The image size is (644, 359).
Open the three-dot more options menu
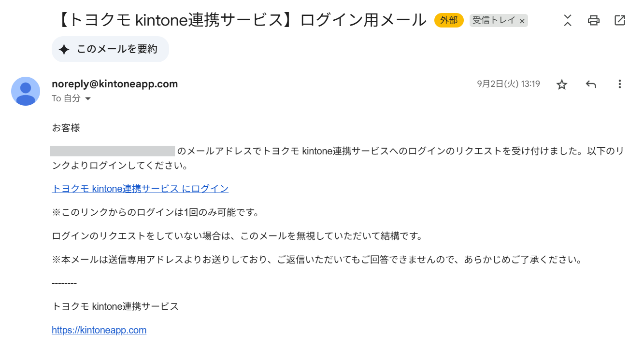tap(619, 84)
